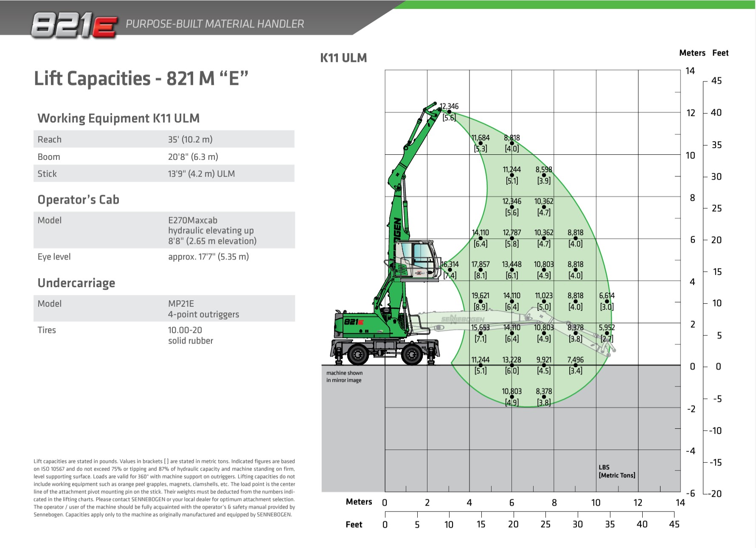Screen dimensions: 756x548
Task: Click the 7,496 [3.4] capacity point
Action: click(x=576, y=365)
